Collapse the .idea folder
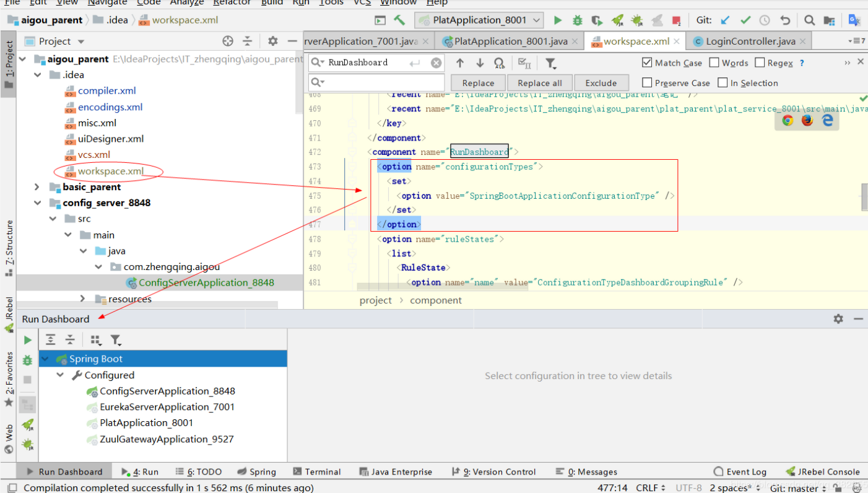Screen dimensions: 868x493 38,75
